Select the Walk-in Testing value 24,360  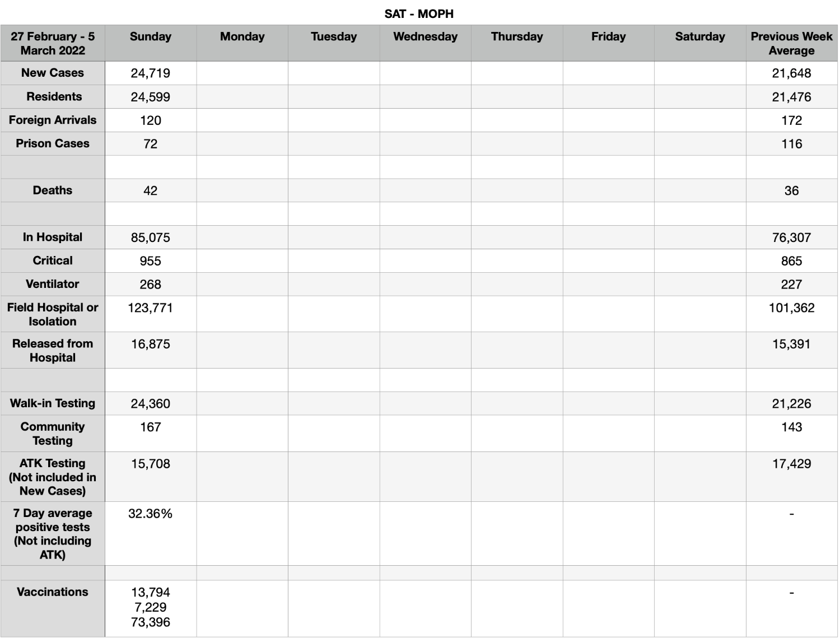150,404
